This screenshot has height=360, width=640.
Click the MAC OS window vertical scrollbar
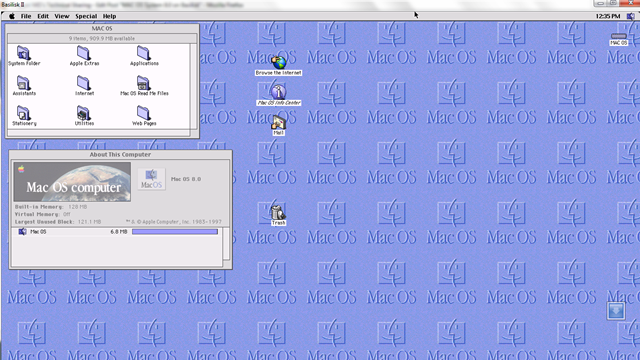pyautogui.click(x=193, y=87)
